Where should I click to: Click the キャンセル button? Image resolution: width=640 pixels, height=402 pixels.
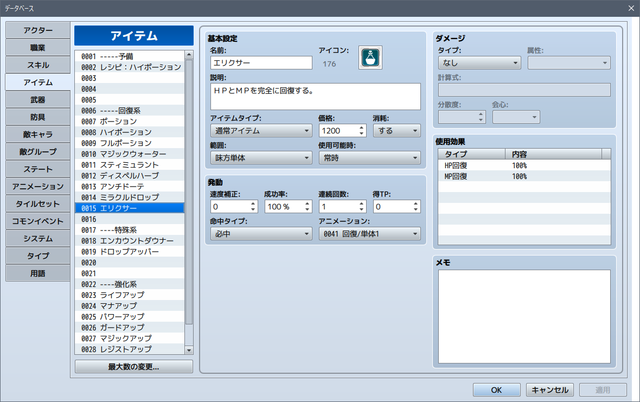(x=550, y=390)
